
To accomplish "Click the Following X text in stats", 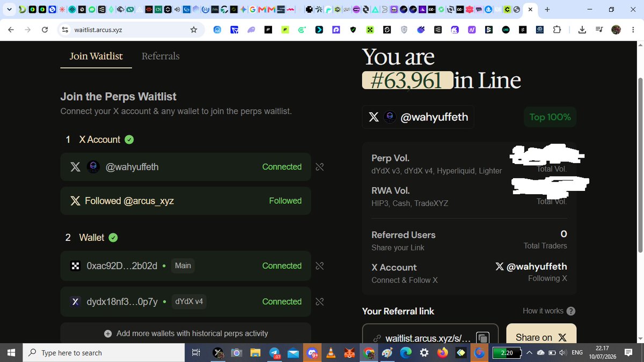I will (547, 278).
